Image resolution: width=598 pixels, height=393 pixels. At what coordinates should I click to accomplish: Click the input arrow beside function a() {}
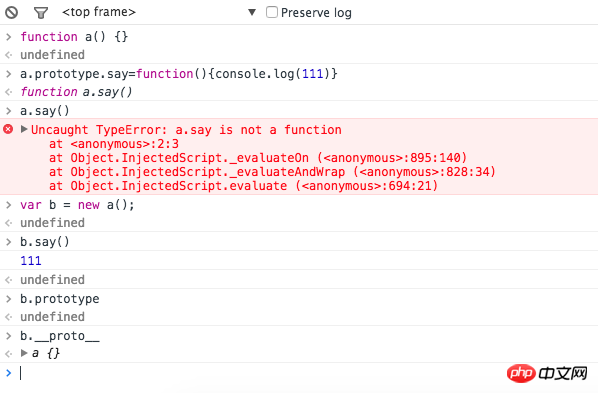click(8, 37)
